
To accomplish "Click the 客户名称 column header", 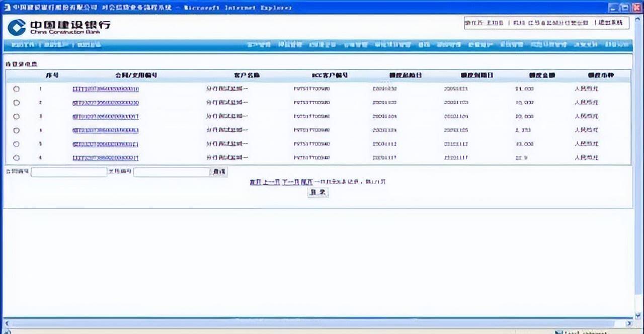I will [x=247, y=75].
